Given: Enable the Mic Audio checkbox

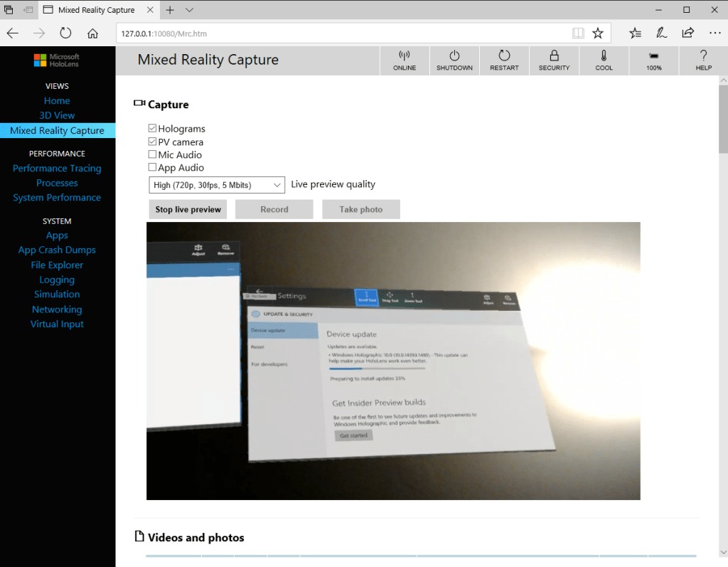Looking at the screenshot, I should (152, 154).
